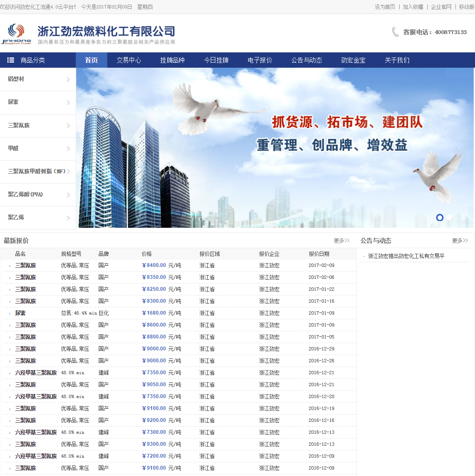Click price ¥8400.00 元/吨

click(x=161, y=265)
